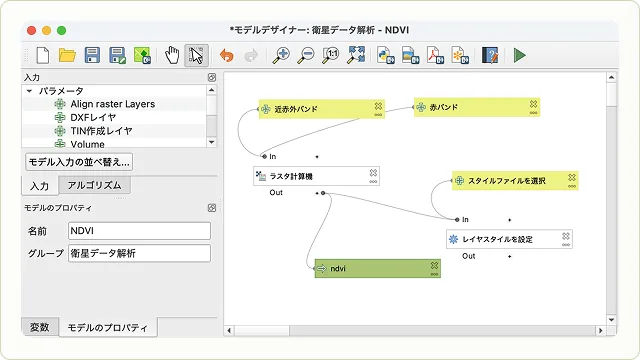This screenshot has width=640, height=360.
Task: Delete スタイルファイルを選択 node with its X icon
Action: click(x=571, y=177)
